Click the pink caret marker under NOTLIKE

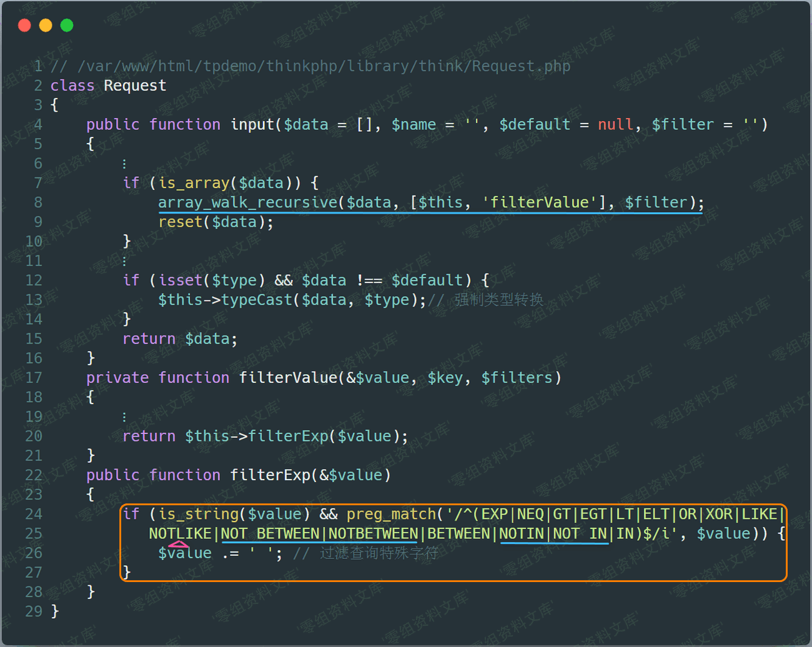tap(178, 545)
